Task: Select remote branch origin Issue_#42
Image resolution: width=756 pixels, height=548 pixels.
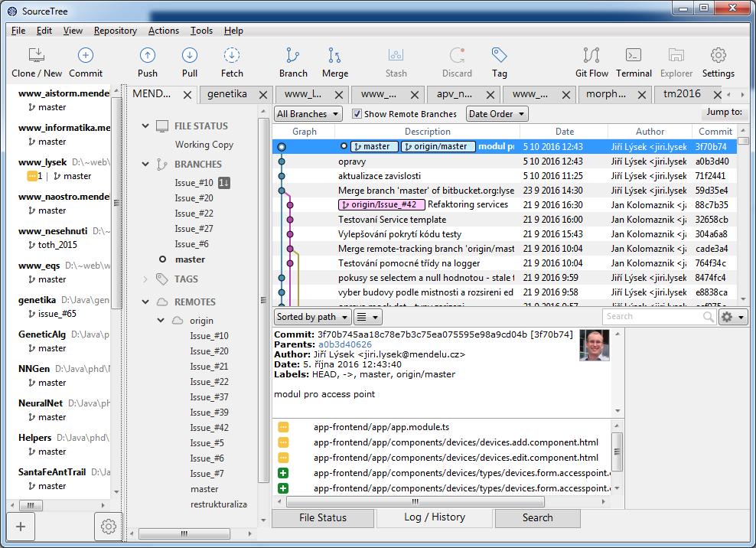Action: coord(209,428)
